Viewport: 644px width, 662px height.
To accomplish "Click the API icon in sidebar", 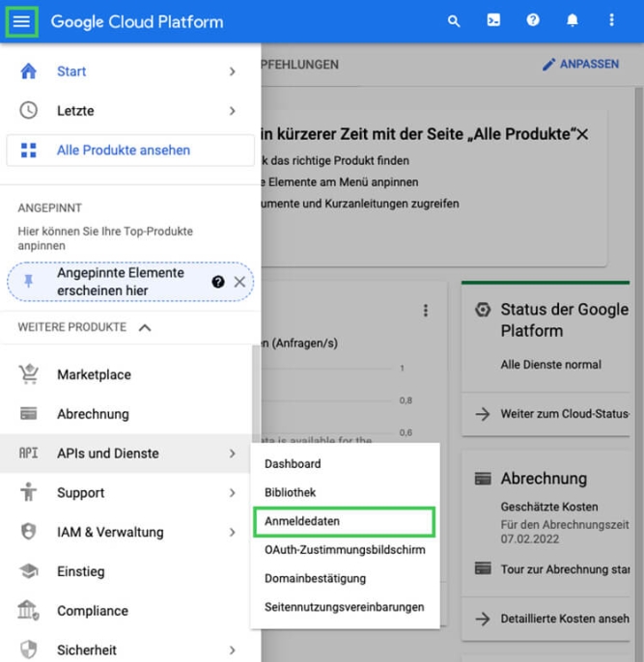I will 28,453.
